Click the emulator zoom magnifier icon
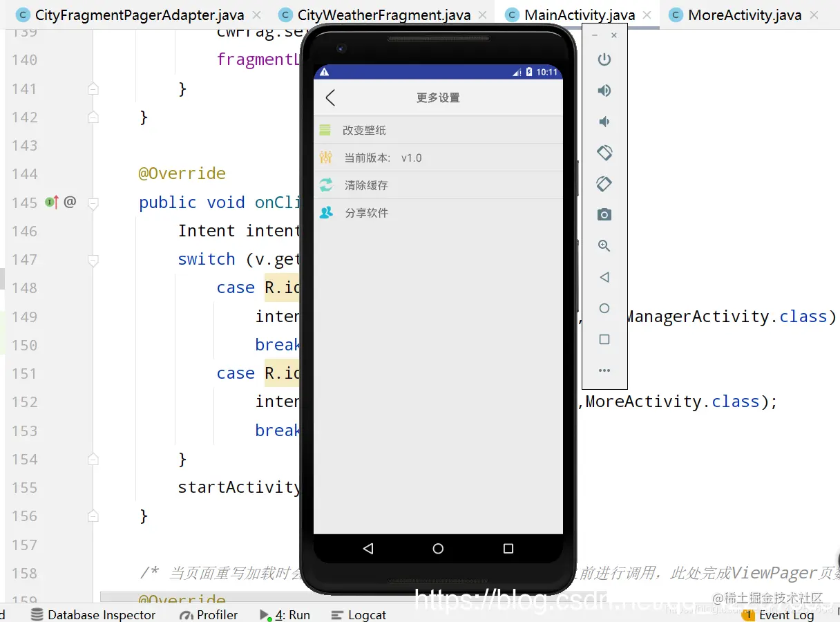This screenshot has width=840, height=622. coord(604,246)
